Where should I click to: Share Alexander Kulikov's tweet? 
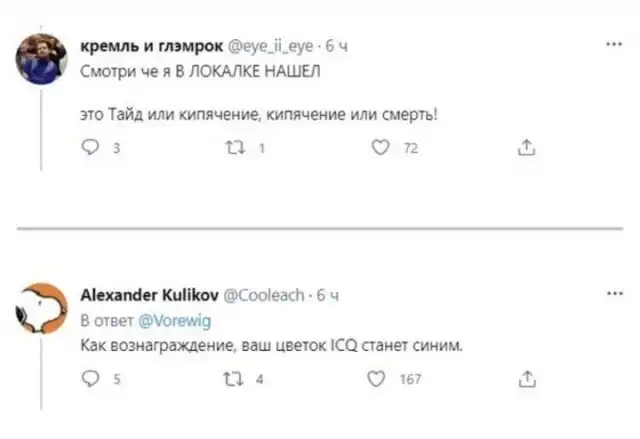point(523,380)
